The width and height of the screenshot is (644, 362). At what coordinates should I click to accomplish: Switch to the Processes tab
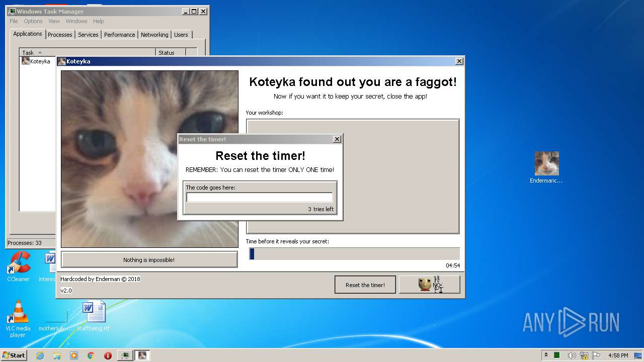60,35
